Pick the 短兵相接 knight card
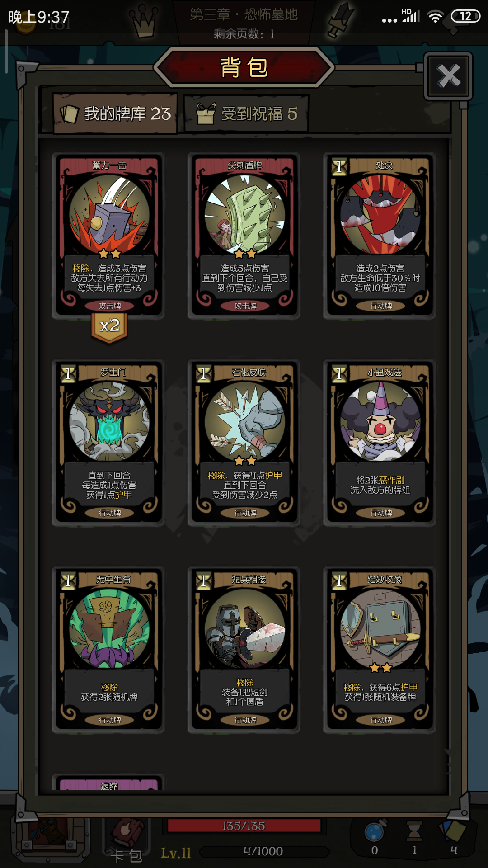This screenshot has width=488, height=868. 244,650
